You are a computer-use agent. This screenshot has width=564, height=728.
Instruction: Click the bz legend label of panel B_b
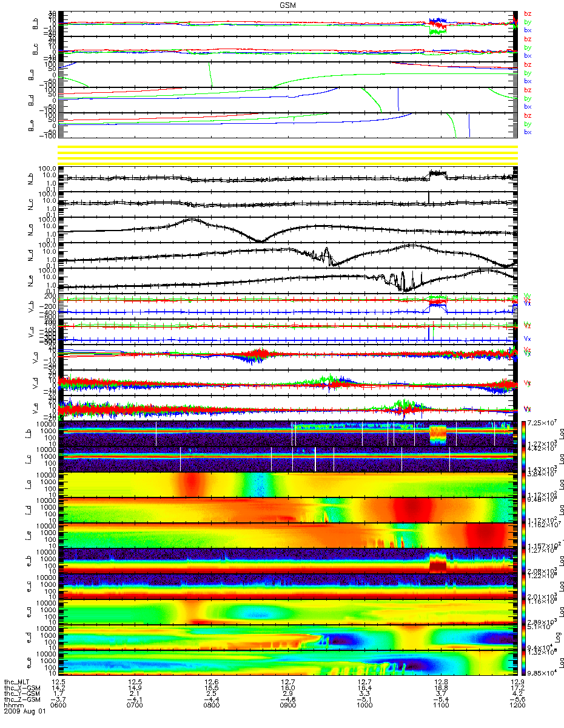click(x=528, y=13)
